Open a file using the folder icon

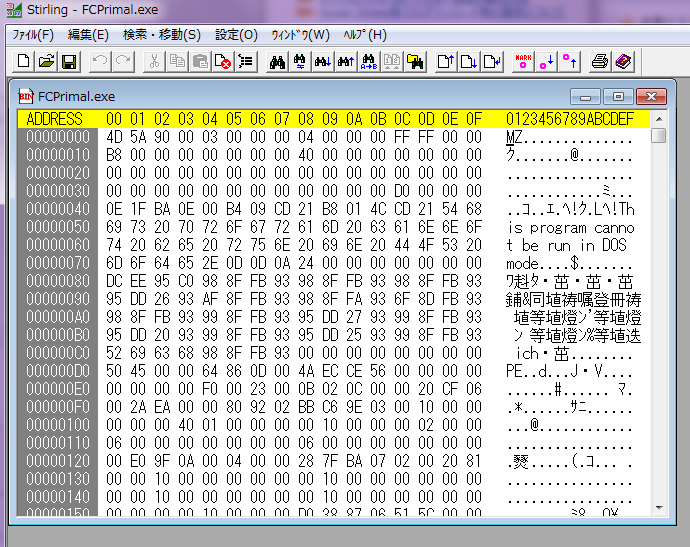point(46,62)
